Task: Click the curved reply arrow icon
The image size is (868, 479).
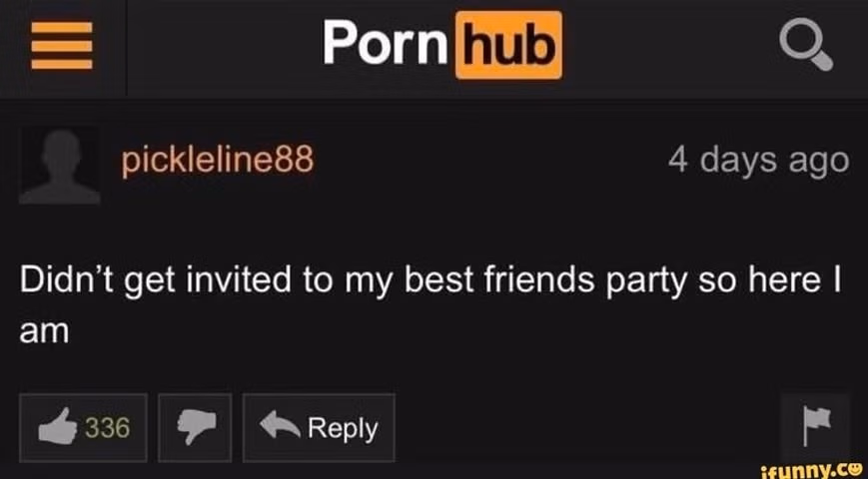Action: pos(279,426)
